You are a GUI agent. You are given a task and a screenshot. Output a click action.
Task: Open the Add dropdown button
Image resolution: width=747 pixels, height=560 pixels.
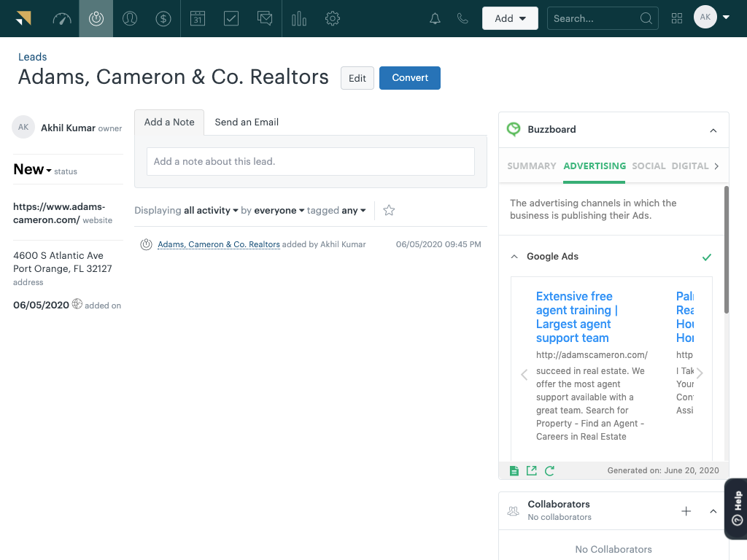510,19
